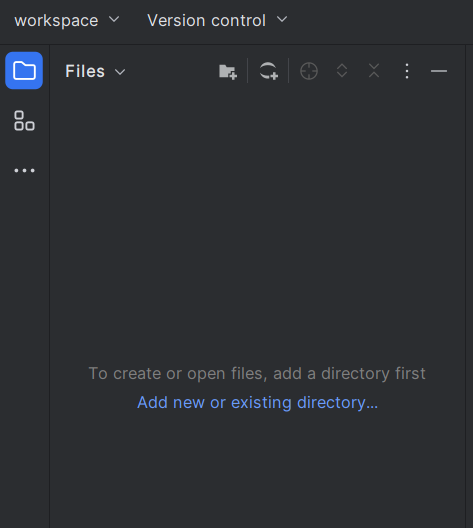
Task: Open the Version control menu
Action: (x=217, y=20)
